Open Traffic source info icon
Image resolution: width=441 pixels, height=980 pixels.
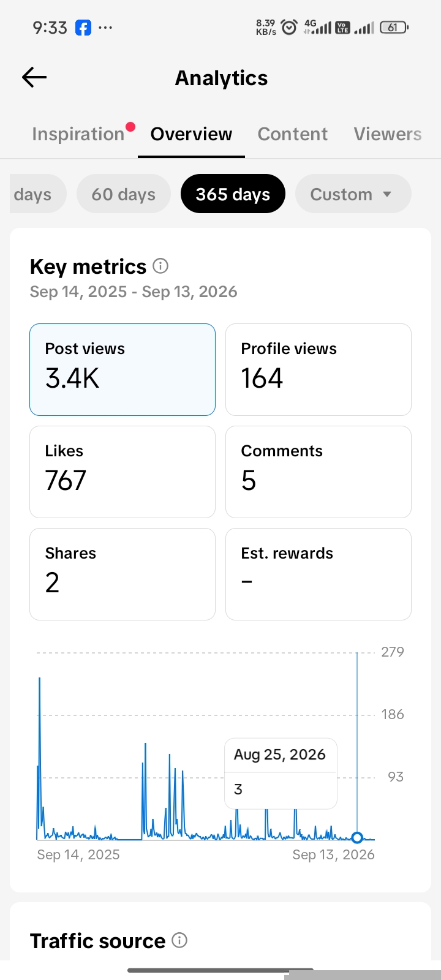179,940
